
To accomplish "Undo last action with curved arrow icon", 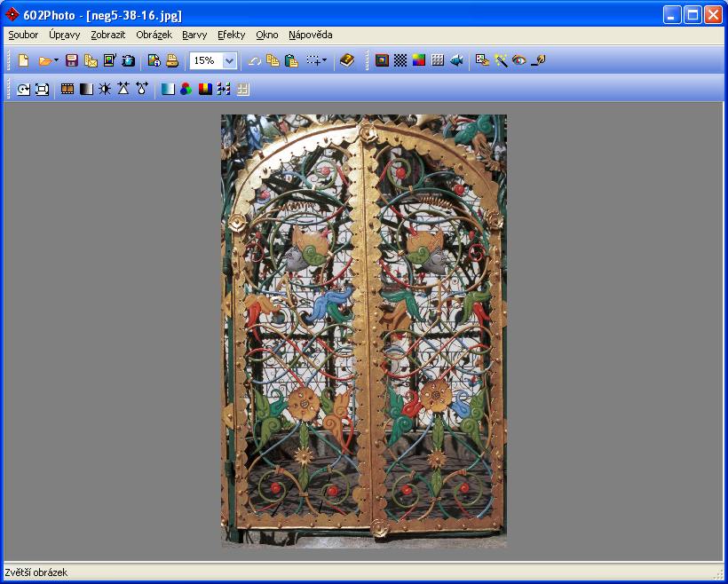I will pyautogui.click(x=254, y=60).
